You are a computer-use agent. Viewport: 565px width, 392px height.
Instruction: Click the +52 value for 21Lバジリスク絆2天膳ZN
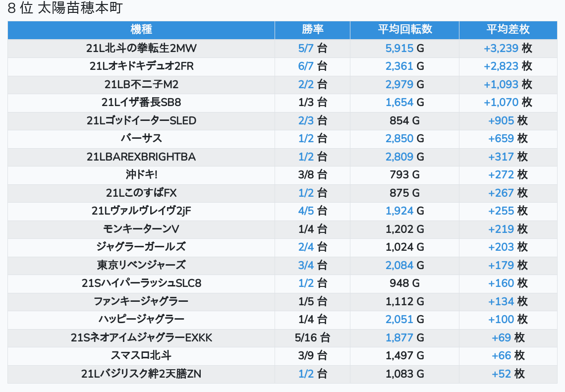click(x=501, y=374)
